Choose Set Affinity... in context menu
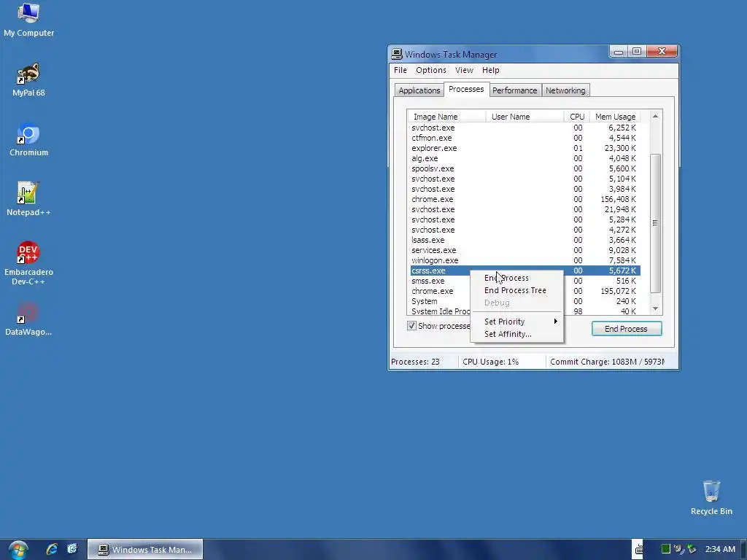Viewport: 747px width, 560px height. point(516,334)
